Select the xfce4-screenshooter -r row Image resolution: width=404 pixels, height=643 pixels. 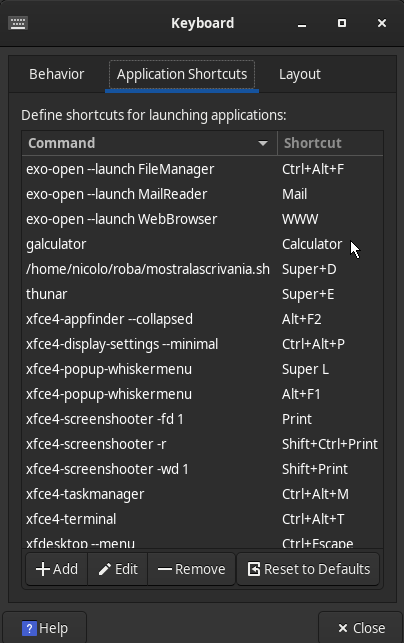click(203, 444)
